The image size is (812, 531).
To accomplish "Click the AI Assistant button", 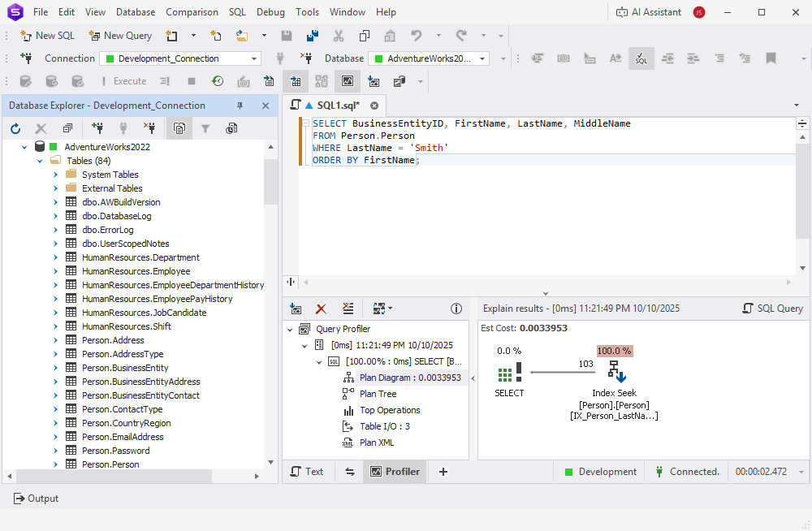I will point(649,12).
